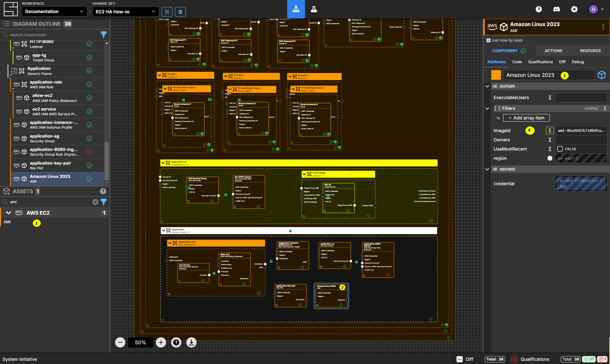Select the Qualifications sub-tab
This screenshot has width=610, height=364.
coord(540,62)
